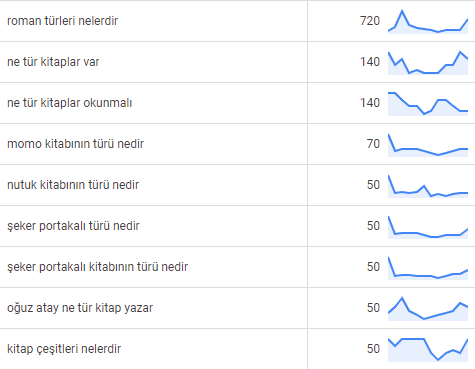
Task: View sparkline for şeker portakalı kitabının türü nedir
Action: pos(428,268)
